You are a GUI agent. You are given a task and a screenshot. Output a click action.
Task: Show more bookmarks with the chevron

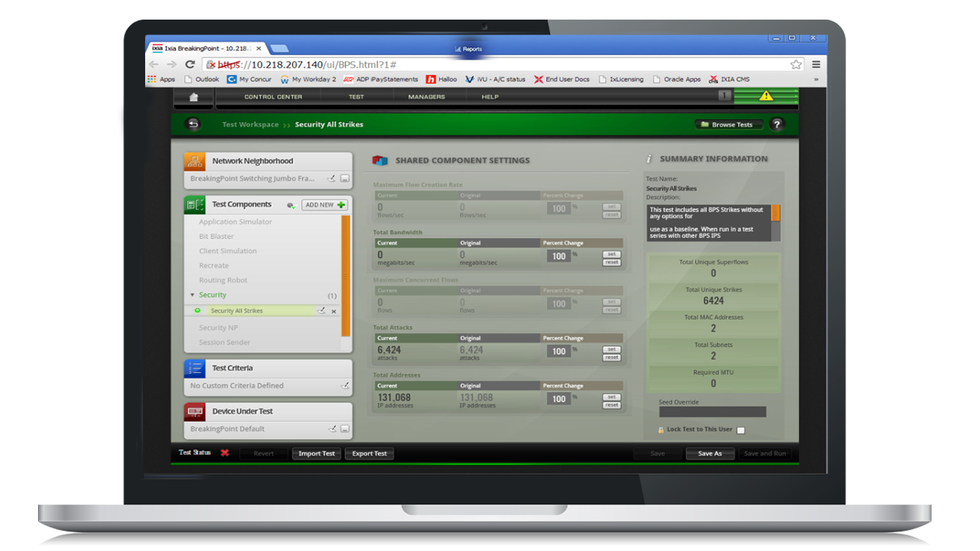click(x=816, y=80)
